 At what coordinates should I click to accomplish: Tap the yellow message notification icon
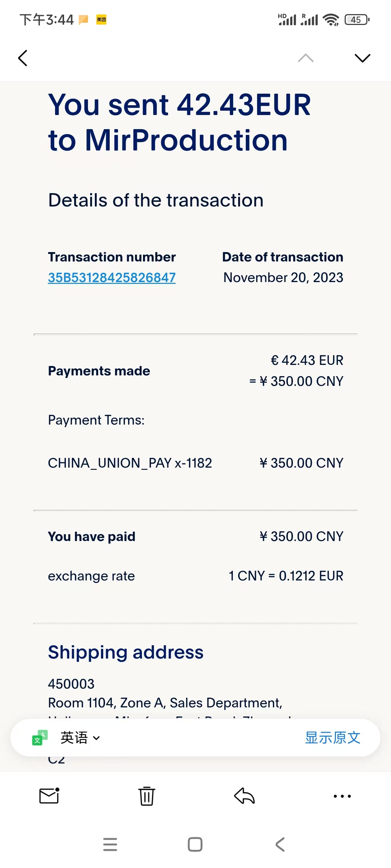click(x=84, y=20)
